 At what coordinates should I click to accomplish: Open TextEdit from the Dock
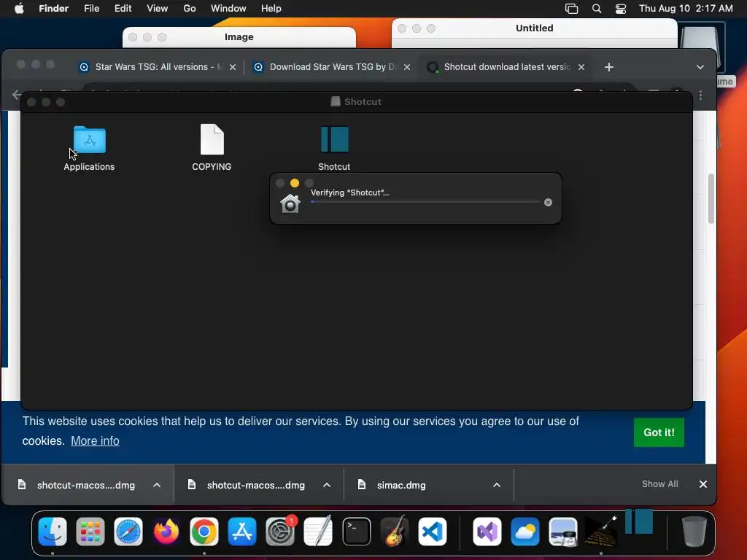click(x=318, y=531)
